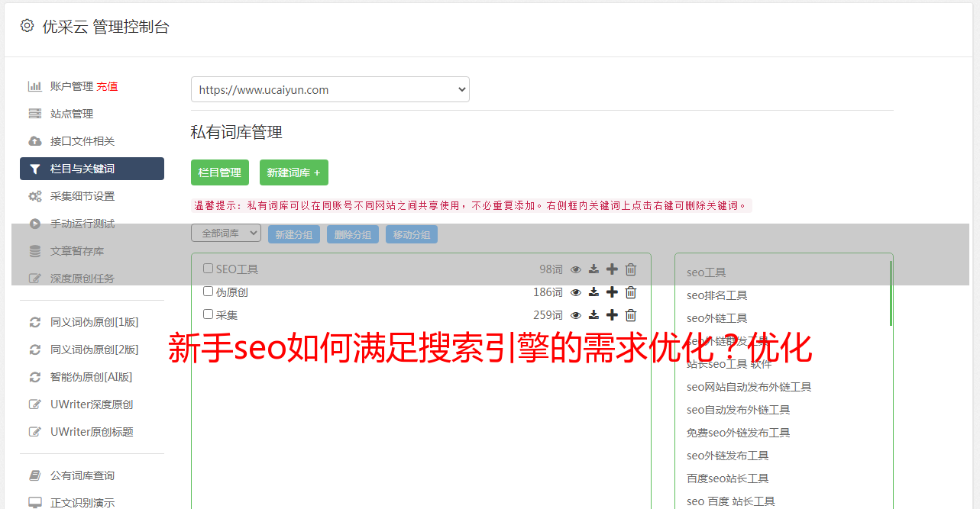Click the 新建词库 + button
The width and height of the screenshot is (980, 509).
pyautogui.click(x=294, y=172)
